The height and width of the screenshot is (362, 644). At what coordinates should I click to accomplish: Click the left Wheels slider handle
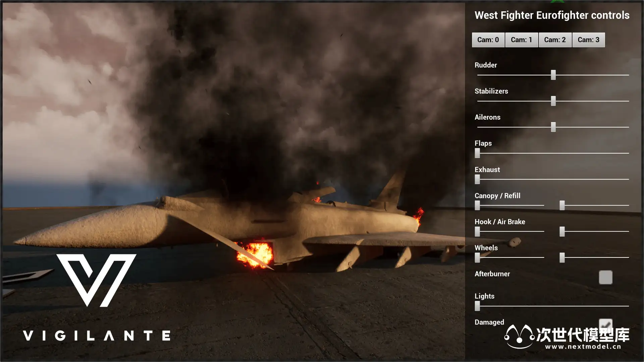click(x=477, y=258)
